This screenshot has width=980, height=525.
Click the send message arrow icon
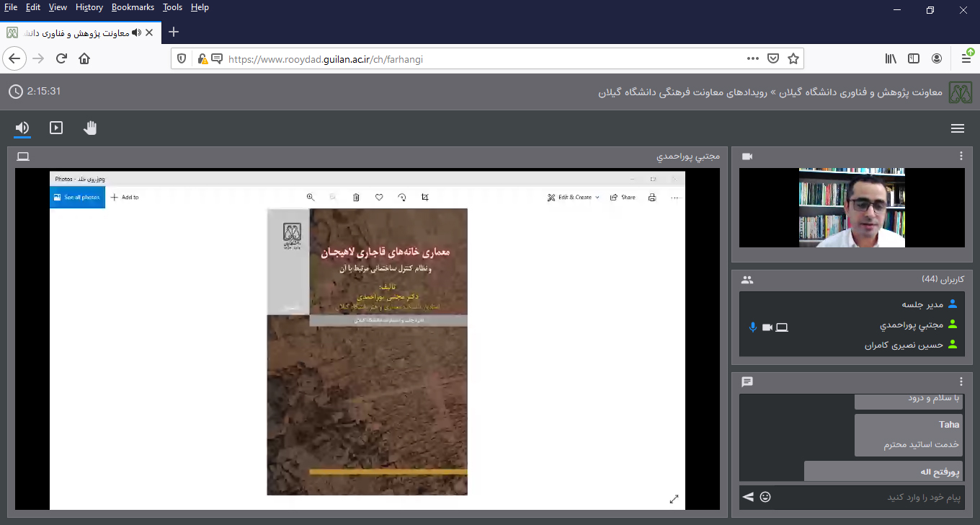[748, 497]
